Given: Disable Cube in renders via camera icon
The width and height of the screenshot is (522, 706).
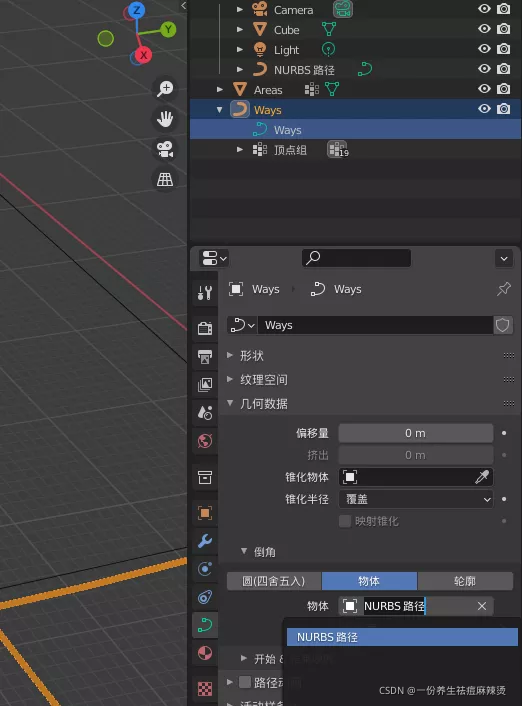Looking at the screenshot, I should (504, 29).
